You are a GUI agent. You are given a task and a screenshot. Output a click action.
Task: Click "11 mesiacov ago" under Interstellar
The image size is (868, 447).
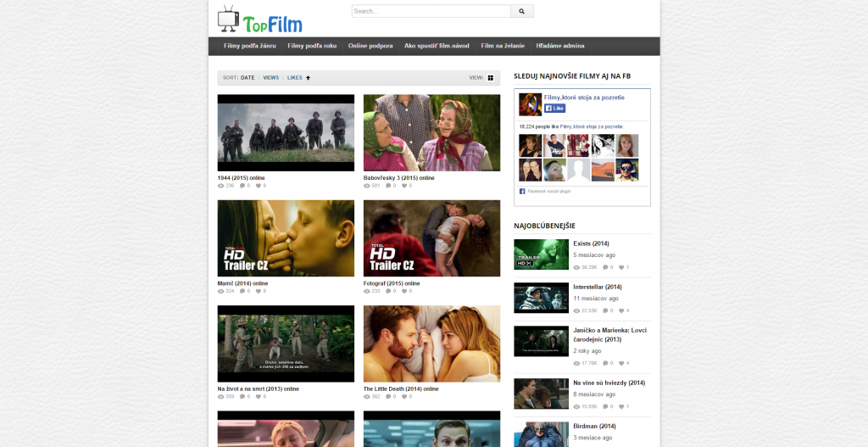(x=596, y=299)
